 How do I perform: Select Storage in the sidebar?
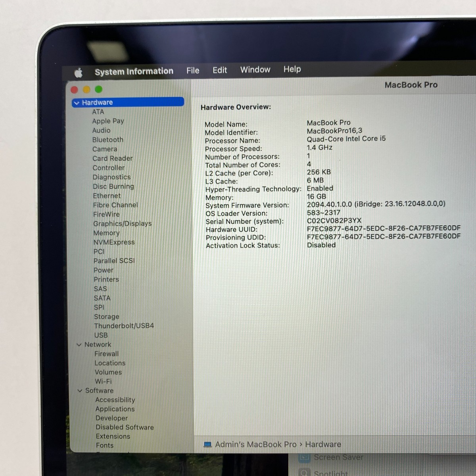click(x=106, y=317)
